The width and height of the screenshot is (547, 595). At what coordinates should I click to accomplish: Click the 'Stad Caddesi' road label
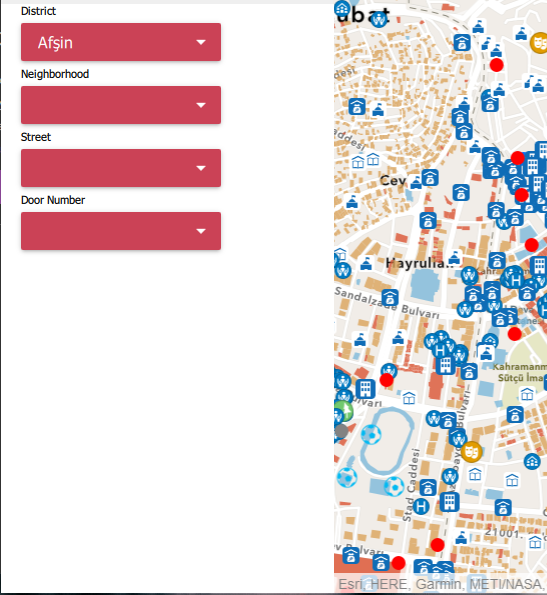click(411, 485)
